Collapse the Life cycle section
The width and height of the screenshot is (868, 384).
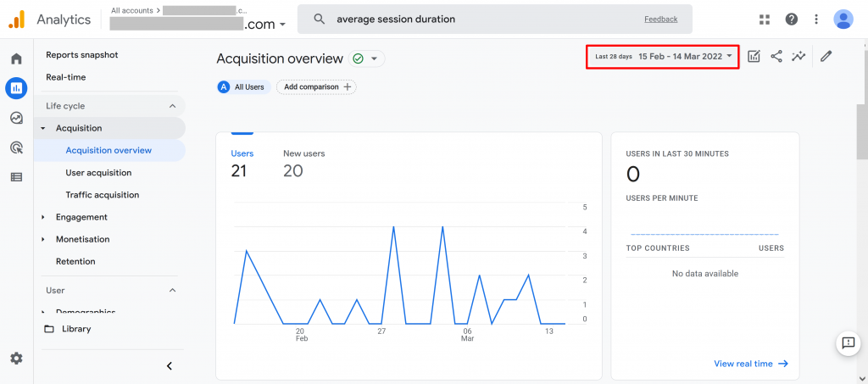(x=172, y=106)
